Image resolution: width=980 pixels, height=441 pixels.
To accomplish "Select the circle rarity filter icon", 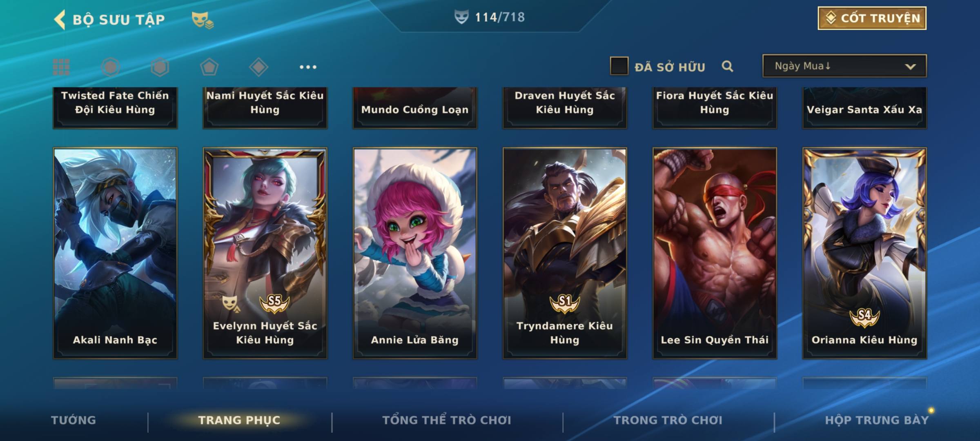I will click(111, 67).
